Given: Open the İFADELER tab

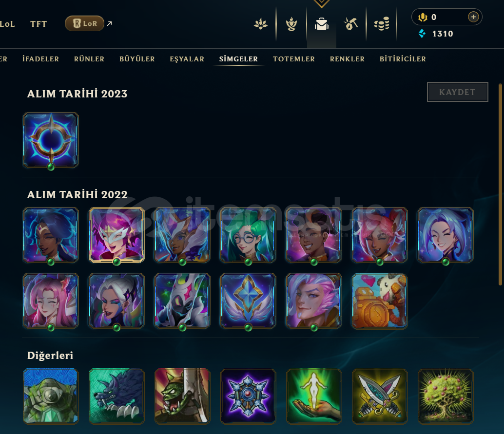Looking at the screenshot, I should point(40,59).
